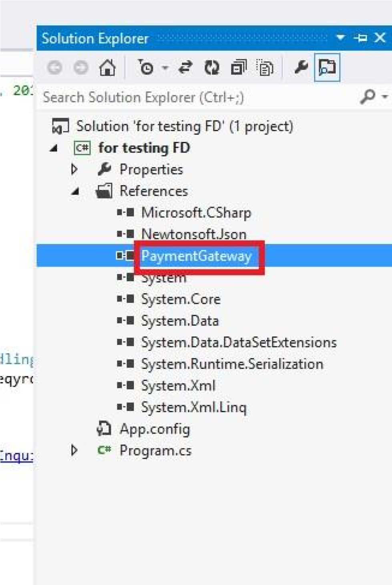This screenshot has width=392, height=585.
Task: Collapse the References node arrow
Action: (x=75, y=191)
